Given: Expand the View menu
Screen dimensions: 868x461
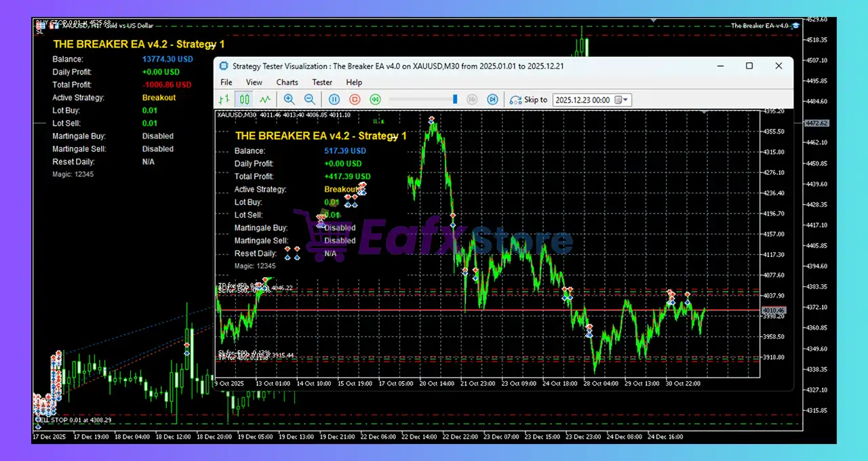Looking at the screenshot, I should click(254, 82).
